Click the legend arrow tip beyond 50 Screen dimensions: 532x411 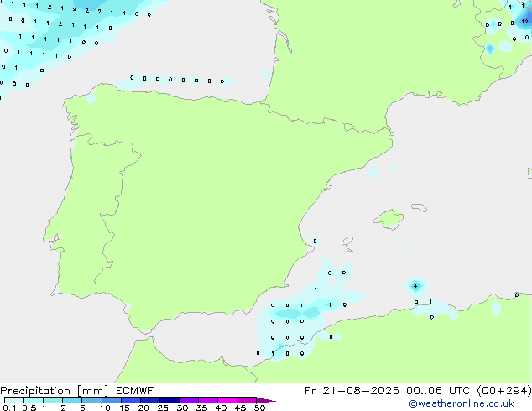(266, 400)
